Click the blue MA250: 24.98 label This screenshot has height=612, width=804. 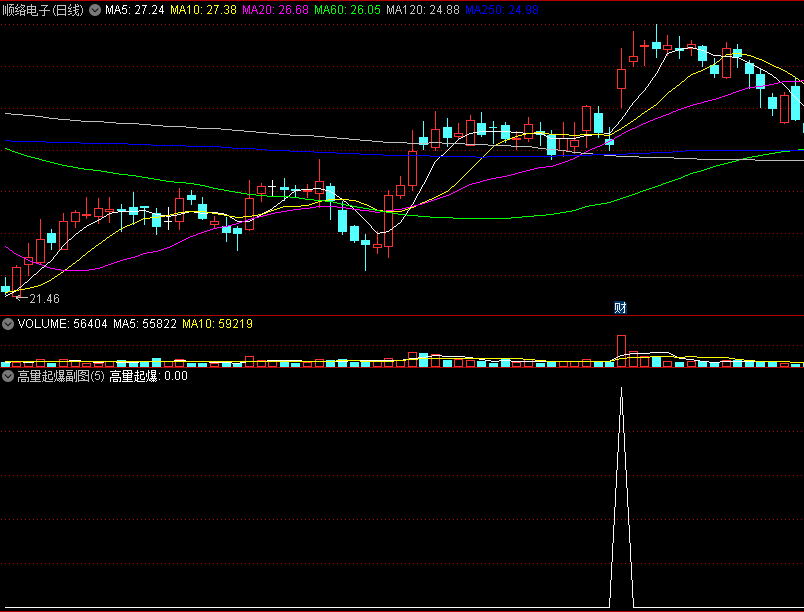click(x=502, y=10)
